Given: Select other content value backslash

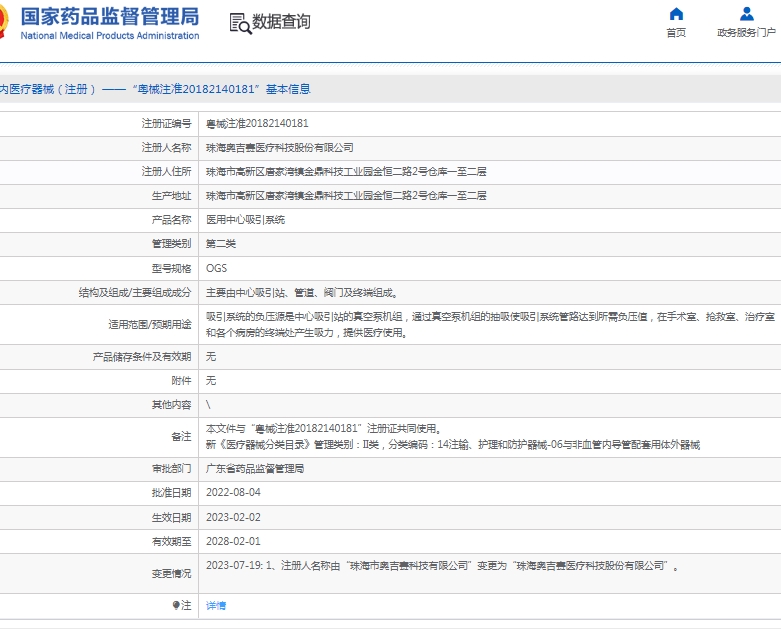Looking at the screenshot, I should pos(208,404).
